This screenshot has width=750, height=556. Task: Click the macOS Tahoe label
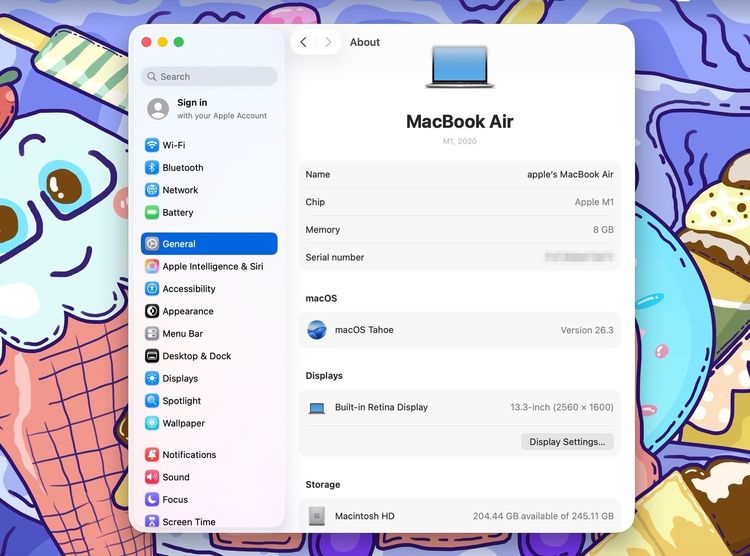(364, 330)
